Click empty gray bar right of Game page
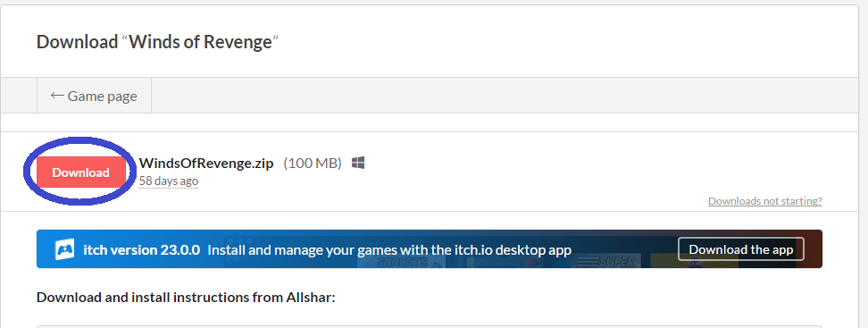The width and height of the screenshot is (868, 328). point(505,96)
